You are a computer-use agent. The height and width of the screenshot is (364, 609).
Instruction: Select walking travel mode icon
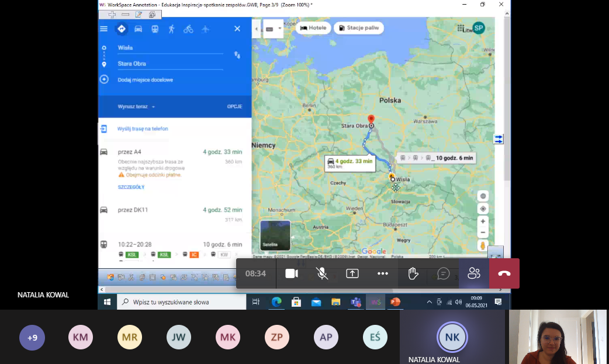pos(171,29)
